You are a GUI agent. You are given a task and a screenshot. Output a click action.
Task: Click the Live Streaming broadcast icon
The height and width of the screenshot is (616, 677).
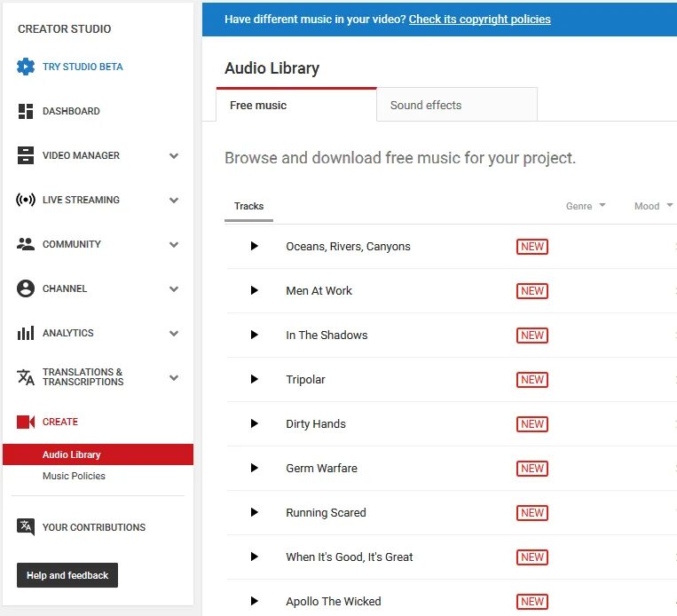coord(26,200)
